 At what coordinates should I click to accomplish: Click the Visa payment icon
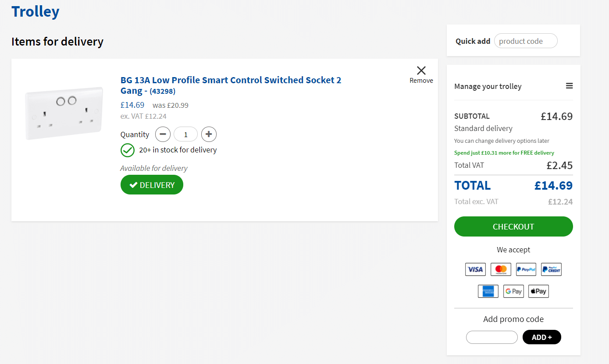pos(475,269)
